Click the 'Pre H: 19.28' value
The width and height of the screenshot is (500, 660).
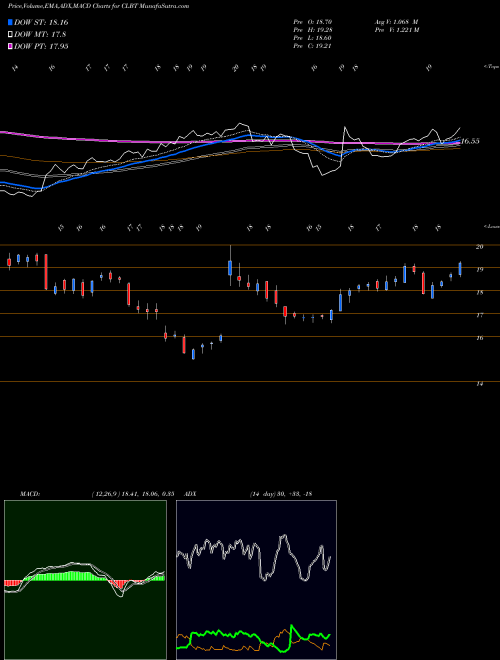click(314, 29)
